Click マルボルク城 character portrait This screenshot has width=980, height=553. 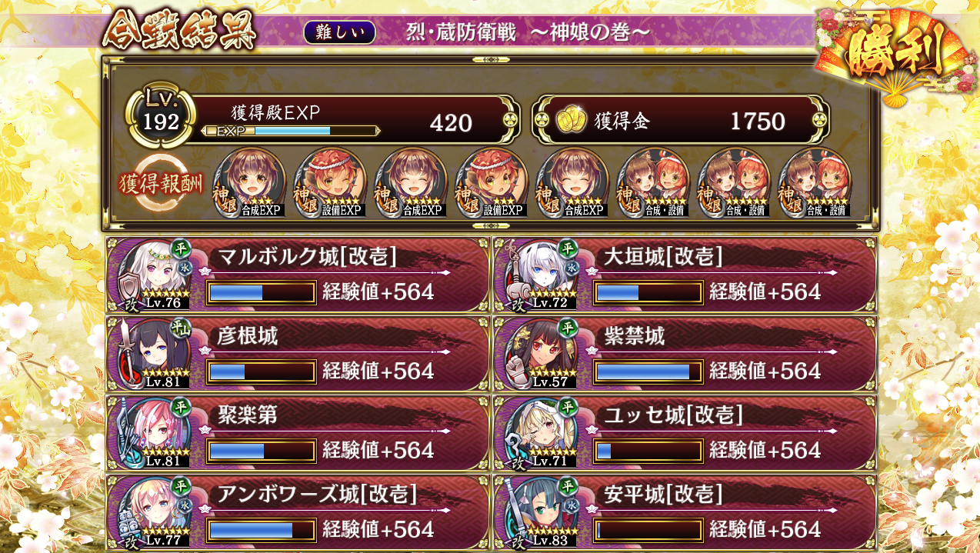(x=152, y=275)
